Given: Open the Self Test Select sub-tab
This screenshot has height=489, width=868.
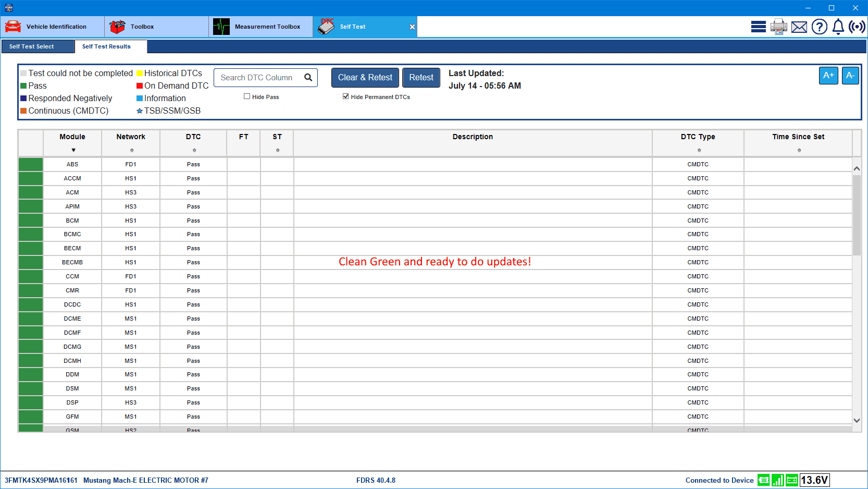Looking at the screenshot, I should pos(38,46).
